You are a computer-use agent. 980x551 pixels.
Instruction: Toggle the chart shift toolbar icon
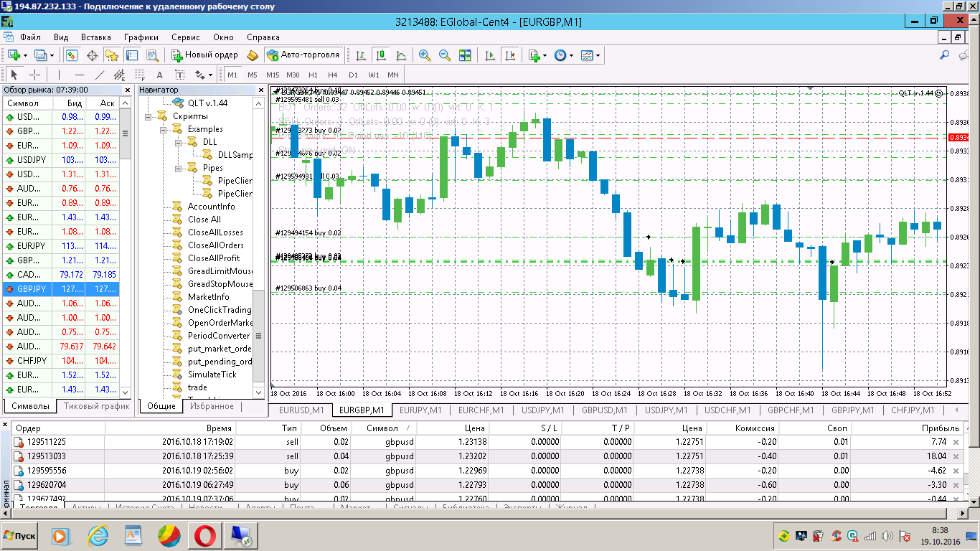510,55
